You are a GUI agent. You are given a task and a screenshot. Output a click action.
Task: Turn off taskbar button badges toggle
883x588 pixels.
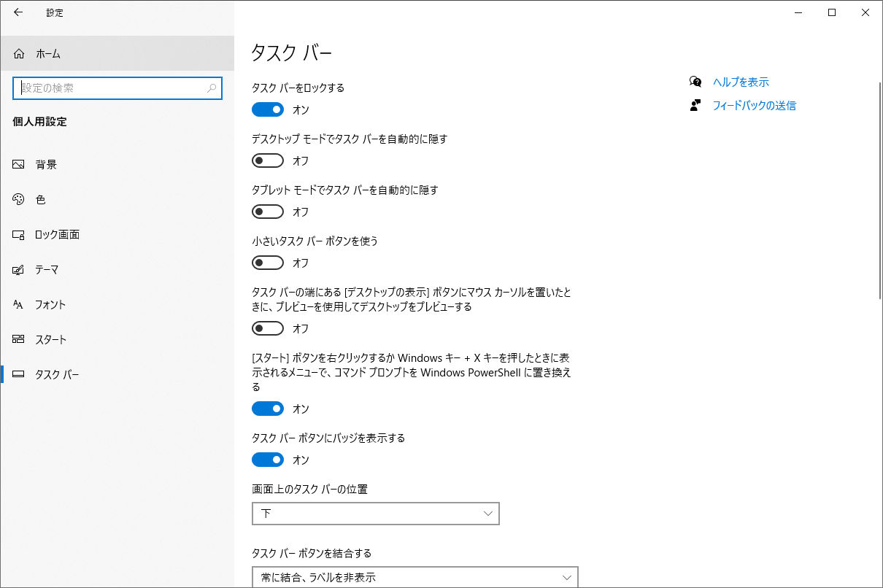coord(268,460)
